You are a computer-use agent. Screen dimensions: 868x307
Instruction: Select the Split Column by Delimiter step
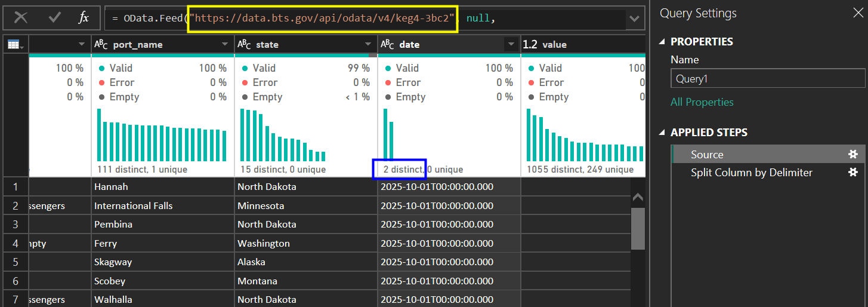pyautogui.click(x=751, y=173)
